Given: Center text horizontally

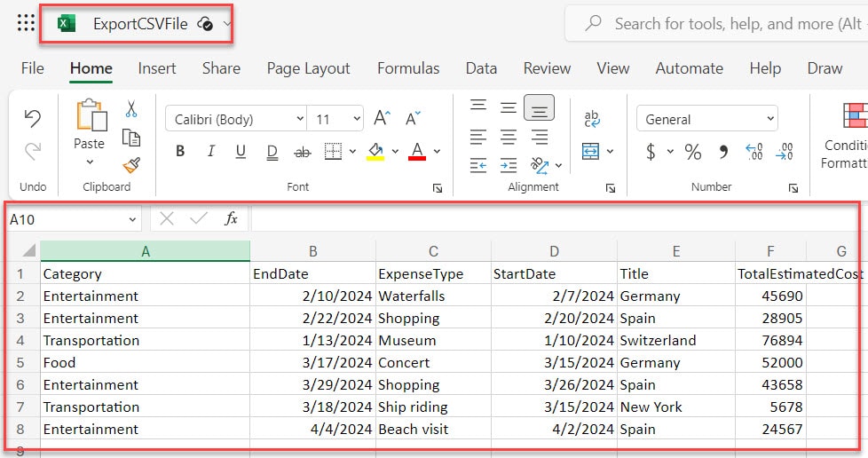Looking at the screenshot, I should point(509,136).
